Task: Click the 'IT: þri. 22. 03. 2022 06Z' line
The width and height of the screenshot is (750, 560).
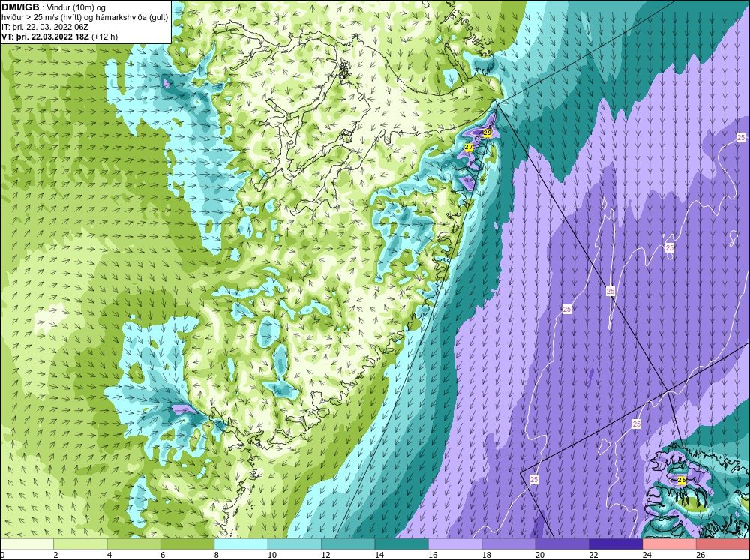Action: click(x=45, y=27)
